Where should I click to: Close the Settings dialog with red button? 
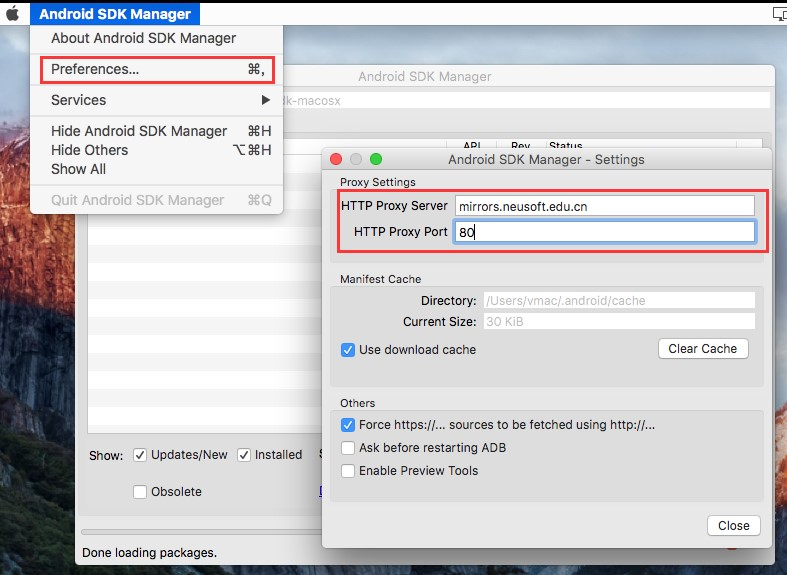point(336,160)
